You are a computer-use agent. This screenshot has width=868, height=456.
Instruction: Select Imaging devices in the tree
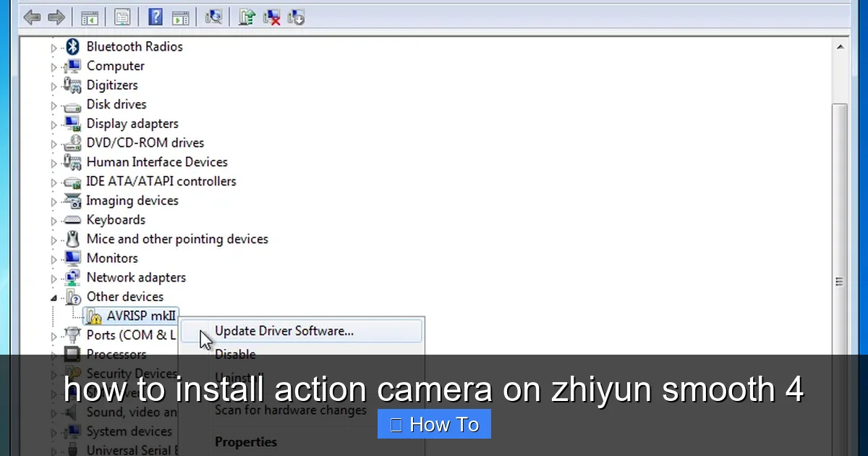[x=132, y=200]
